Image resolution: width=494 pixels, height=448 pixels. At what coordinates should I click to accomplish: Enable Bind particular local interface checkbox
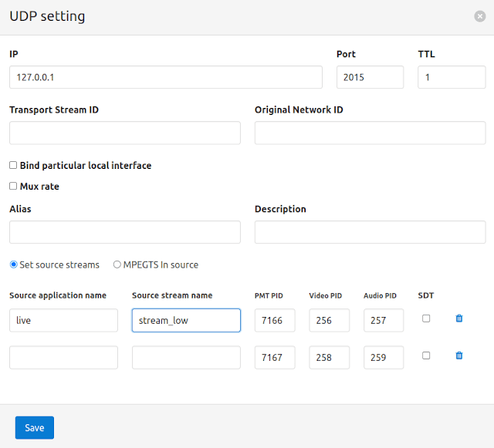coord(13,165)
